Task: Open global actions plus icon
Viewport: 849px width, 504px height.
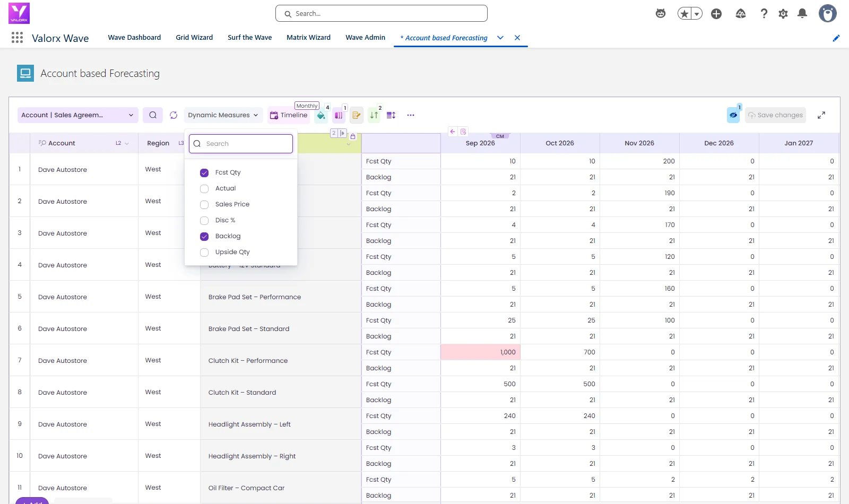Action: coord(716,14)
